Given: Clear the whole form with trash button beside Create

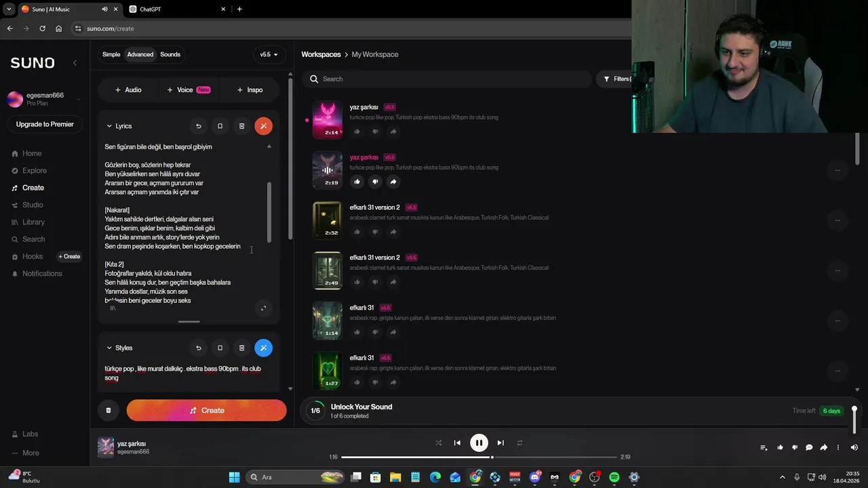Looking at the screenshot, I should [x=108, y=410].
